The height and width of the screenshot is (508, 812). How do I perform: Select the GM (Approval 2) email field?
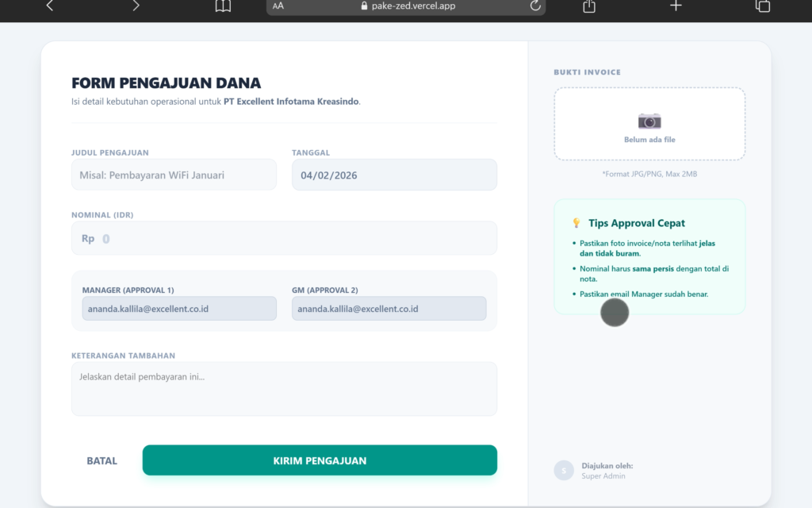pyautogui.click(x=389, y=309)
